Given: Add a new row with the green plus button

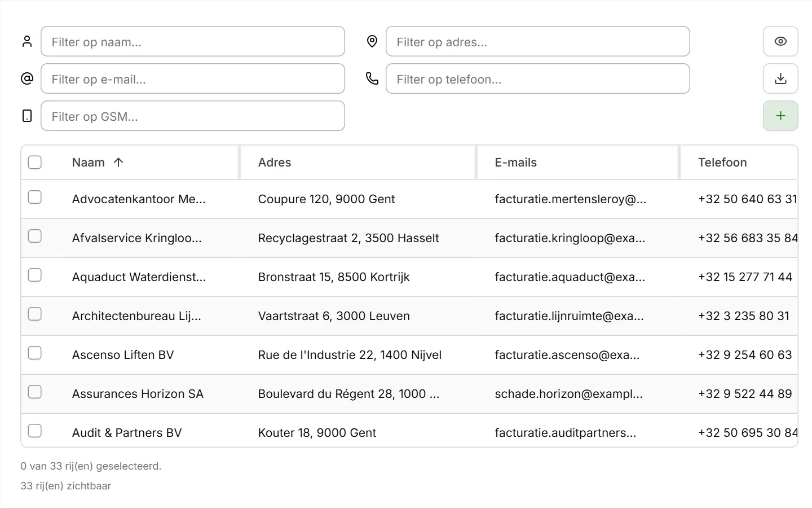Looking at the screenshot, I should [x=780, y=116].
